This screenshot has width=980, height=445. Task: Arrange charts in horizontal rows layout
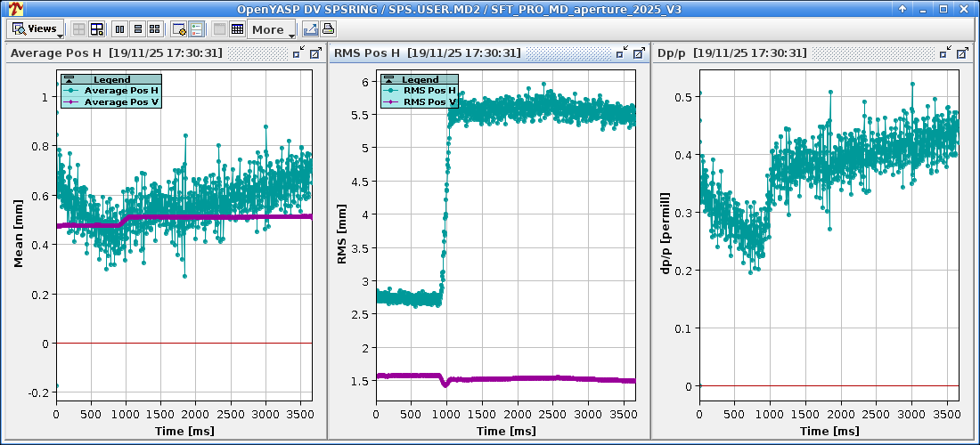[x=137, y=28]
